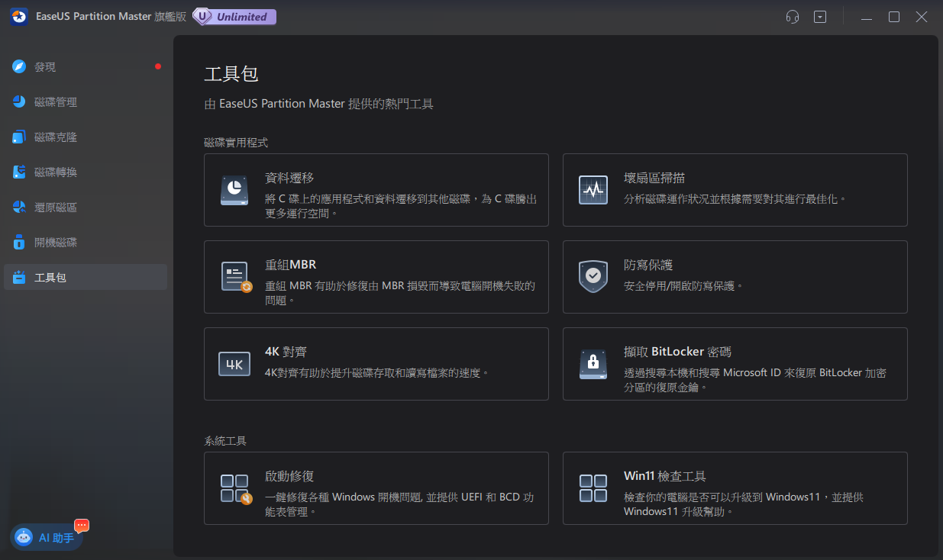Viewport: 943px width, 560px height.
Task: Select the 工具包 sidebar section
Action: tap(86, 277)
